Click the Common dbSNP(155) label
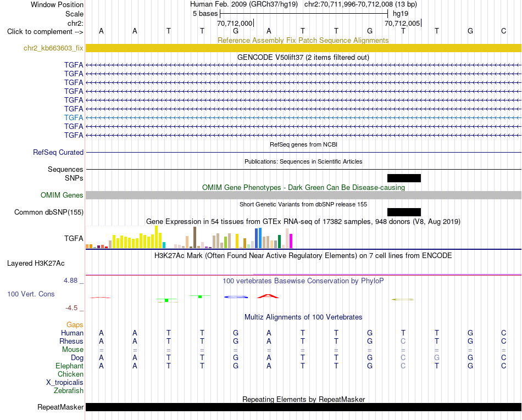Image resolution: width=522 pixels, height=420 pixels. click(49, 212)
